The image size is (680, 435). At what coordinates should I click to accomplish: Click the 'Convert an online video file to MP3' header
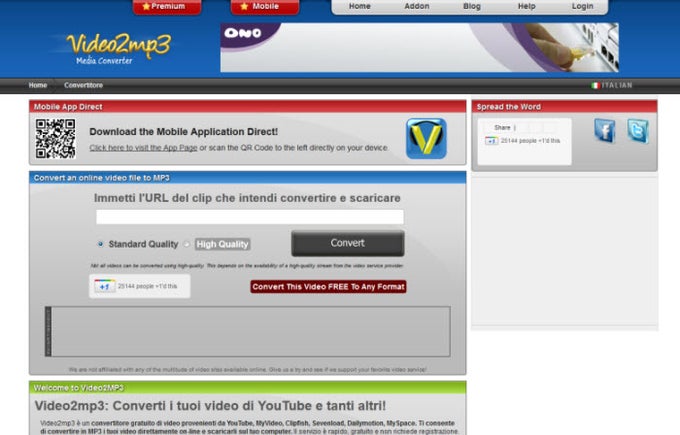point(248,178)
